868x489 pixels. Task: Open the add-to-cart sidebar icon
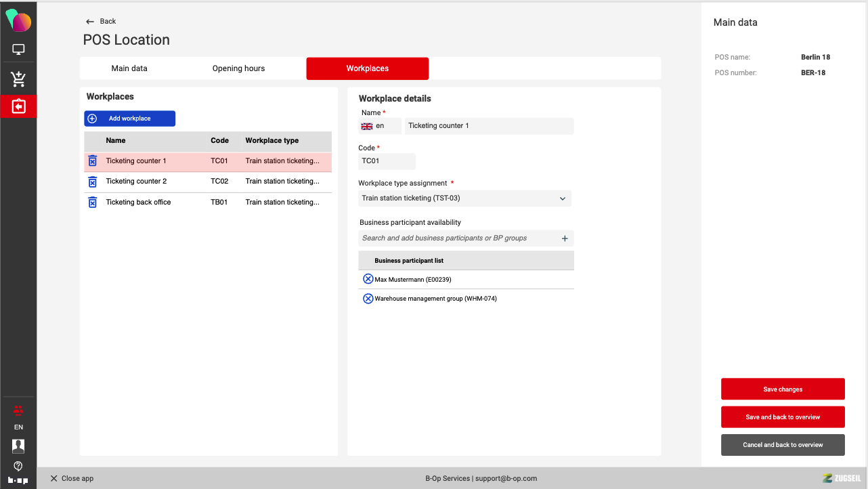(x=18, y=79)
